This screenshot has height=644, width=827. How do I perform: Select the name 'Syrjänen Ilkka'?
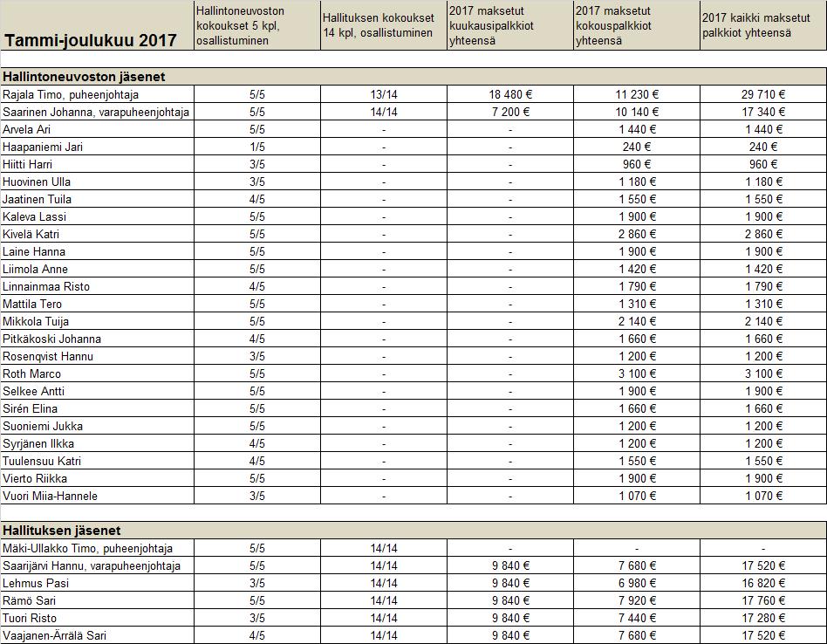click(x=38, y=443)
